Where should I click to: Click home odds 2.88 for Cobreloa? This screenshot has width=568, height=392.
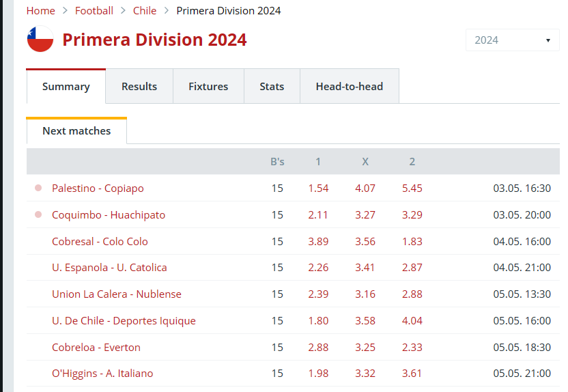318,347
